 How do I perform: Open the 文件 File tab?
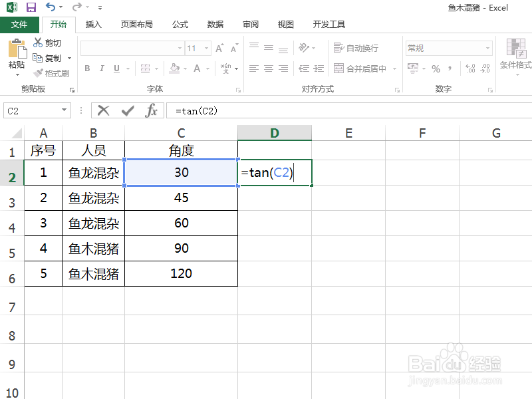click(19, 25)
